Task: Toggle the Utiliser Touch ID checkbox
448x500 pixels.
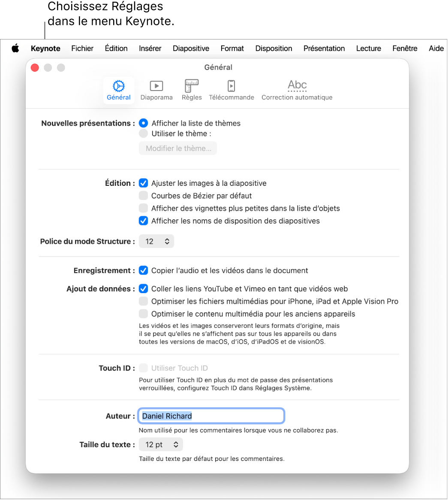Action: click(x=143, y=368)
